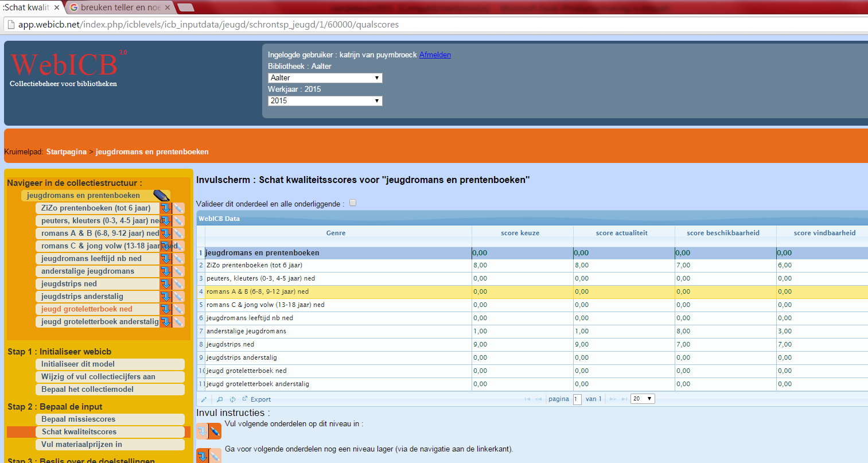Open 'Initialiseer dit model' menu item
Screen dimensions: 868x463
110,364
